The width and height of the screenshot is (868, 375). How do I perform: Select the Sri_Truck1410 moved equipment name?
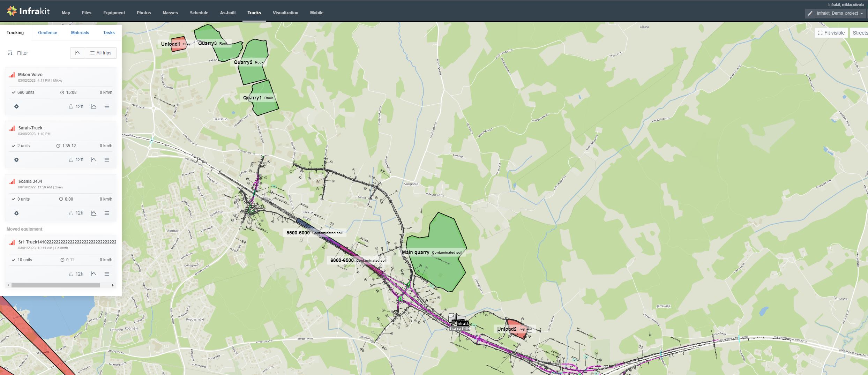pyautogui.click(x=67, y=242)
